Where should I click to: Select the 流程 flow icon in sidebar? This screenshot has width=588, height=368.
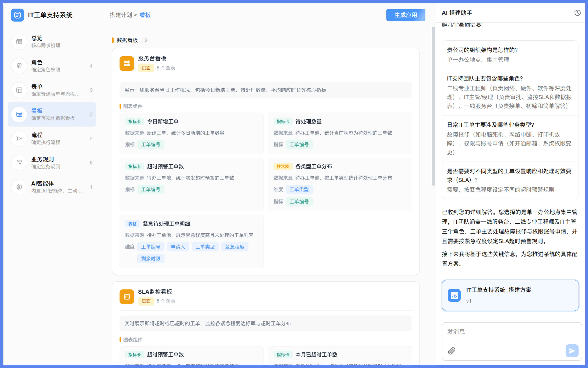tap(19, 139)
